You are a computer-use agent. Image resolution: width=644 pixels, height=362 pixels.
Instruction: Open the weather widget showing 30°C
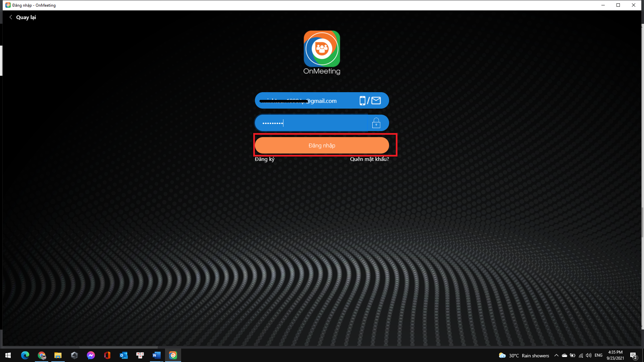tap(524, 356)
